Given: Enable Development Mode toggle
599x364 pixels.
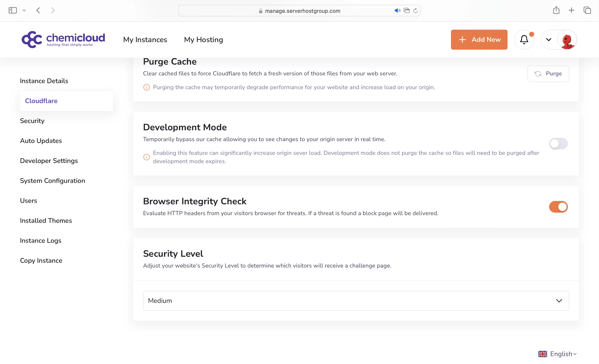Looking at the screenshot, I should tap(558, 144).
